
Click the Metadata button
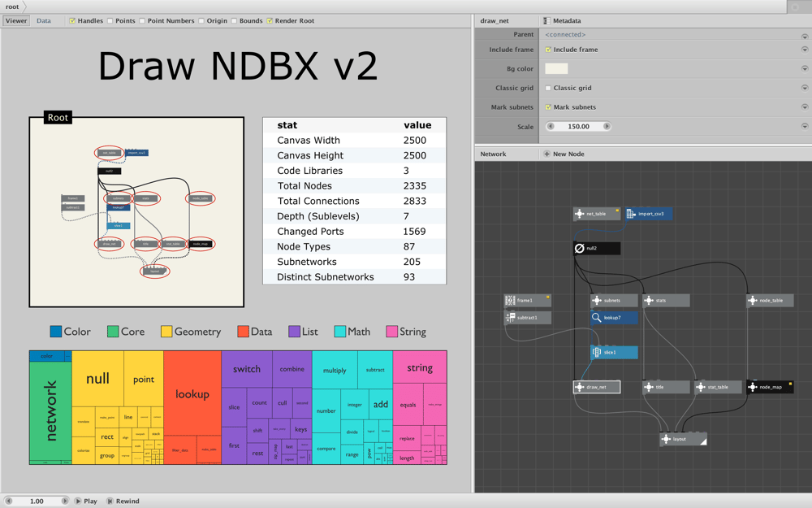[x=562, y=21]
